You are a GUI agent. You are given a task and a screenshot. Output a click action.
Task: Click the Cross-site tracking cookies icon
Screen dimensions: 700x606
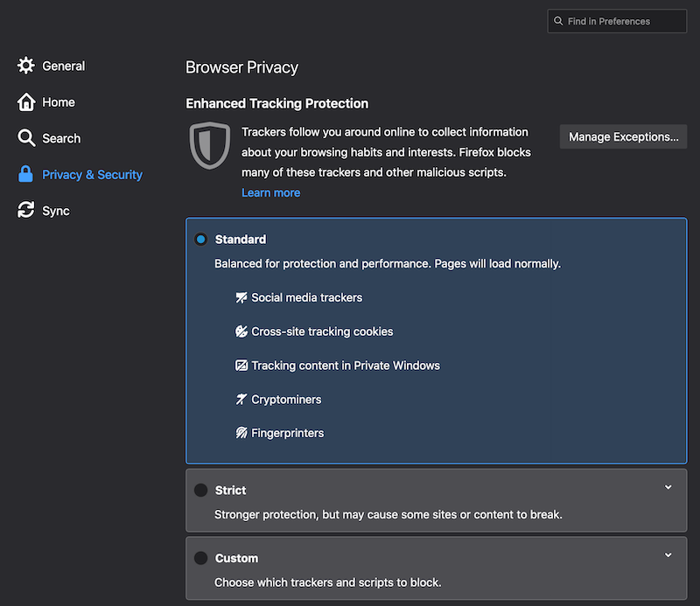pyautogui.click(x=241, y=331)
